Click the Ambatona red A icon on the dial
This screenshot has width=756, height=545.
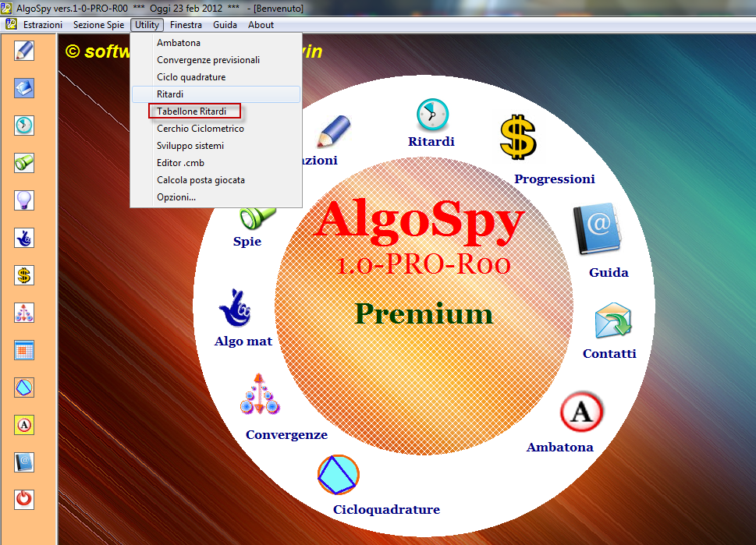tap(581, 412)
